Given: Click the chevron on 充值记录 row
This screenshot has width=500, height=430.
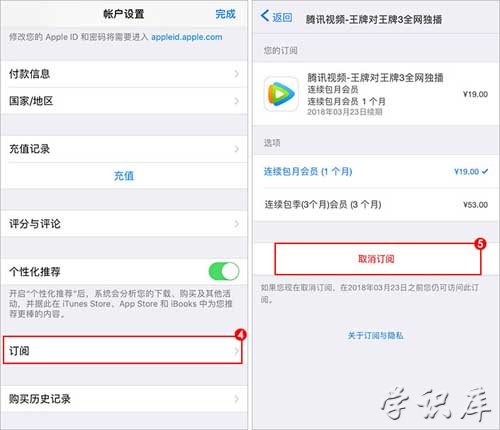Looking at the screenshot, I should [x=237, y=149].
